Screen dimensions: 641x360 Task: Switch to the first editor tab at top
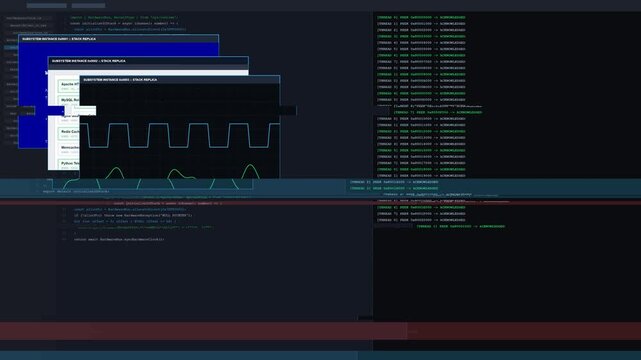point(47,5)
